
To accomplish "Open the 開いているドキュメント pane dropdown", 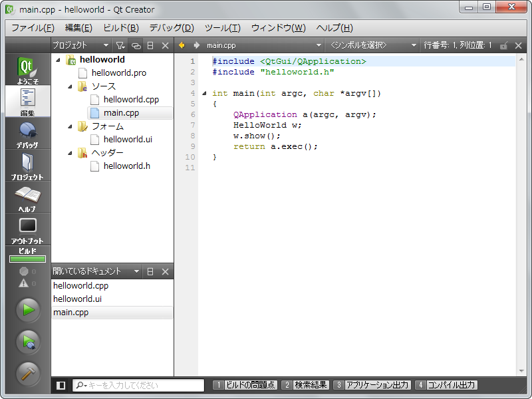I will tap(136, 271).
